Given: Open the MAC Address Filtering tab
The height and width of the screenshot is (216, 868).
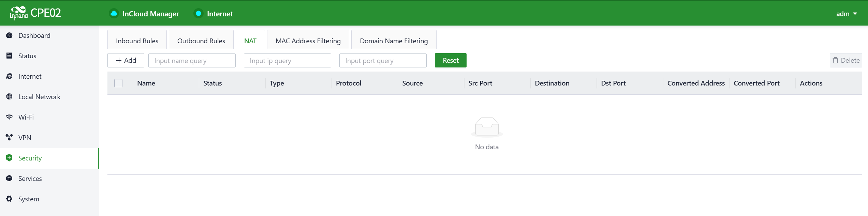Looking at the screenshot, I should tap(308, 41).
